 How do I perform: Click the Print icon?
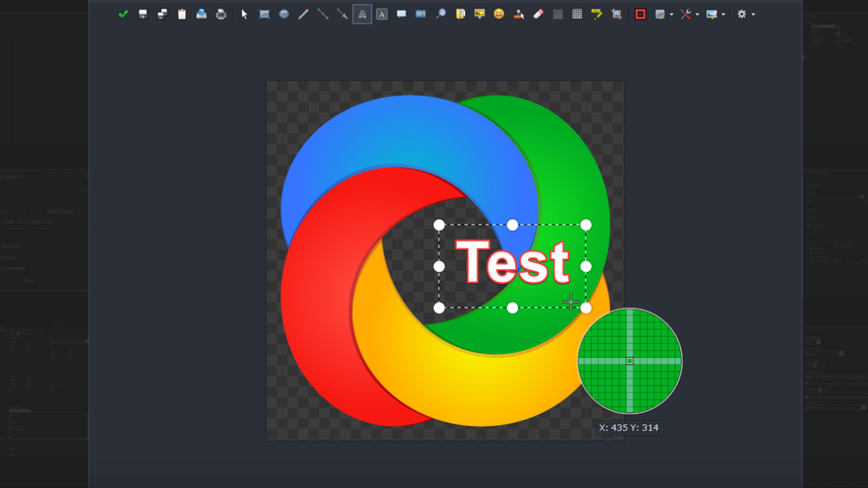pyautogui.click(x=221, y=14)
